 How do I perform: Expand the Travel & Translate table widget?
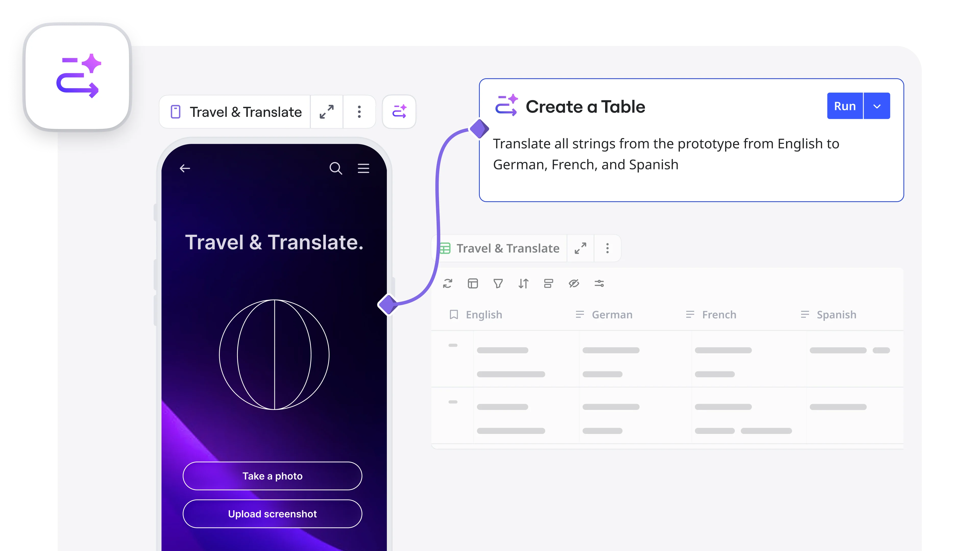[x=580, y=248]
